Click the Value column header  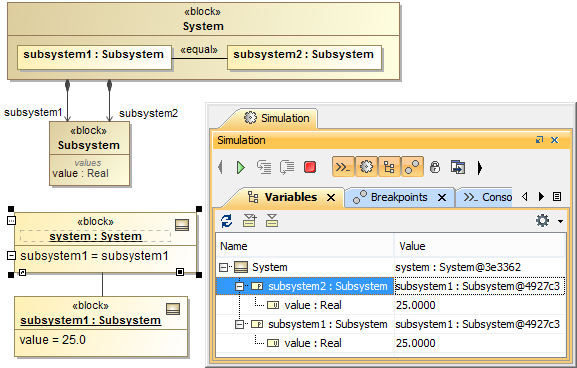pyautogui.click(x=479, y=246)
